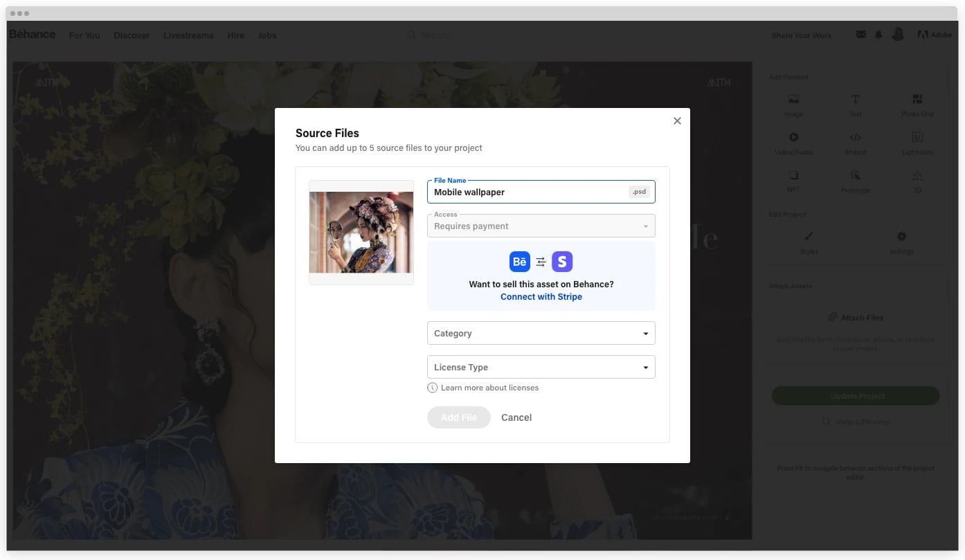The height and width of the screenshot is (560, 965).
Task: Add Lightroom content icon
Action: (x=917, y=138)
